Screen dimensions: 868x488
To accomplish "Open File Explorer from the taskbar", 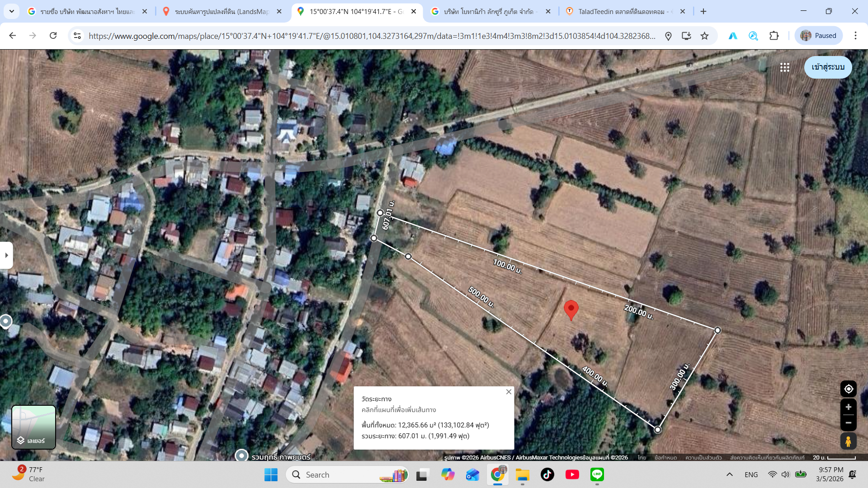I will (522, 474).
